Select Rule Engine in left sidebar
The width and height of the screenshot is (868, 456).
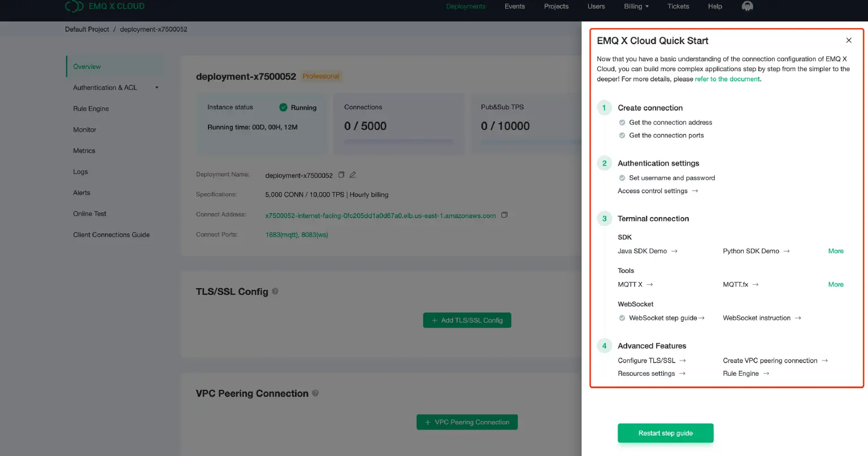click(x=91, y=108)
